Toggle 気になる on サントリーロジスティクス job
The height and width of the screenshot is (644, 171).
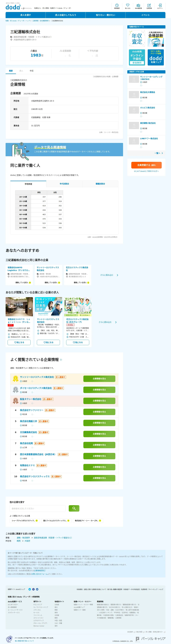48,343
